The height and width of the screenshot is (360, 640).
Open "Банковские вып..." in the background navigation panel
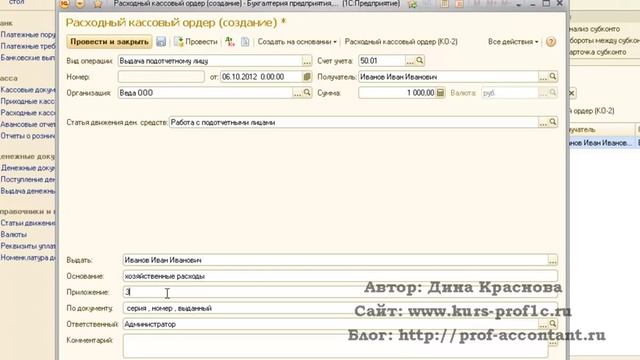click(27, 58)
